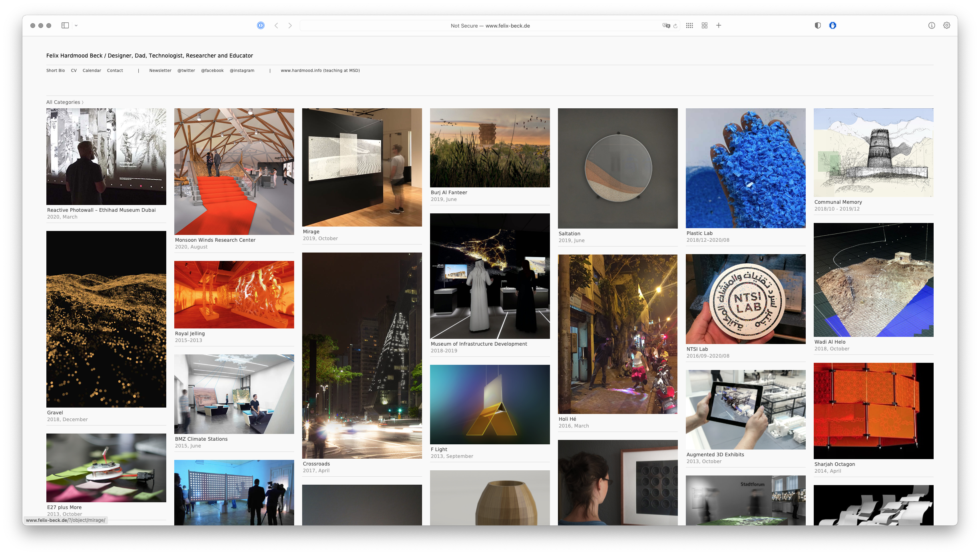980x555 pixels.
Task: Expand the sidebar options chevron
Action: pyautogui.click(x=76, y=26)
